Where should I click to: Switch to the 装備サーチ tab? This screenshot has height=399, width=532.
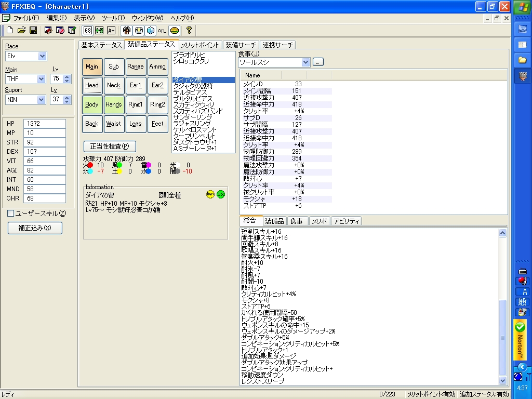tap(241, 45)
